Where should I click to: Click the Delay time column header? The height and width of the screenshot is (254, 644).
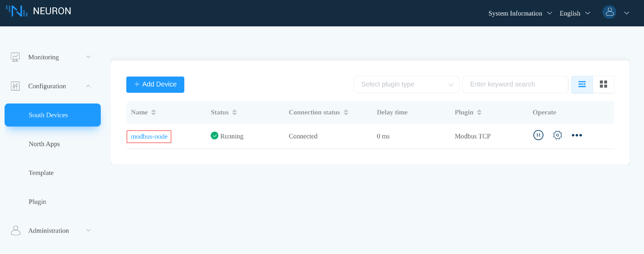(392, 112)
